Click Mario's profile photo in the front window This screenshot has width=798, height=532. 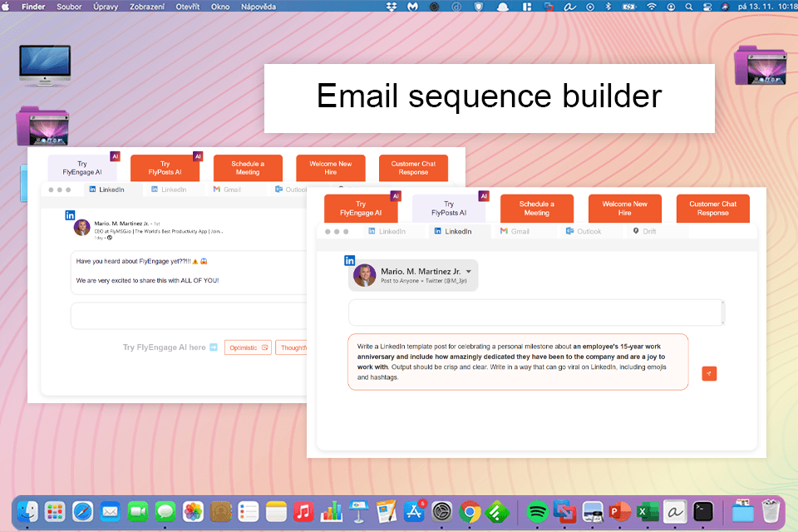(365, 275)
